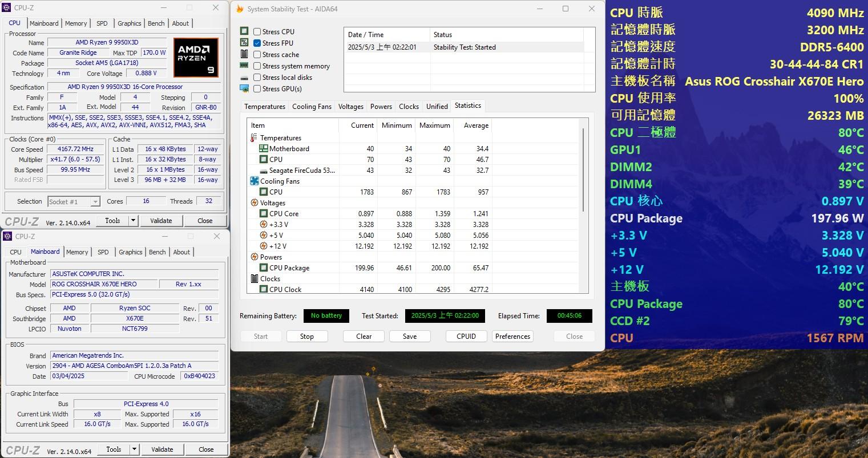Click the CPU chip icon beside Stress CPU

(244, 31)
